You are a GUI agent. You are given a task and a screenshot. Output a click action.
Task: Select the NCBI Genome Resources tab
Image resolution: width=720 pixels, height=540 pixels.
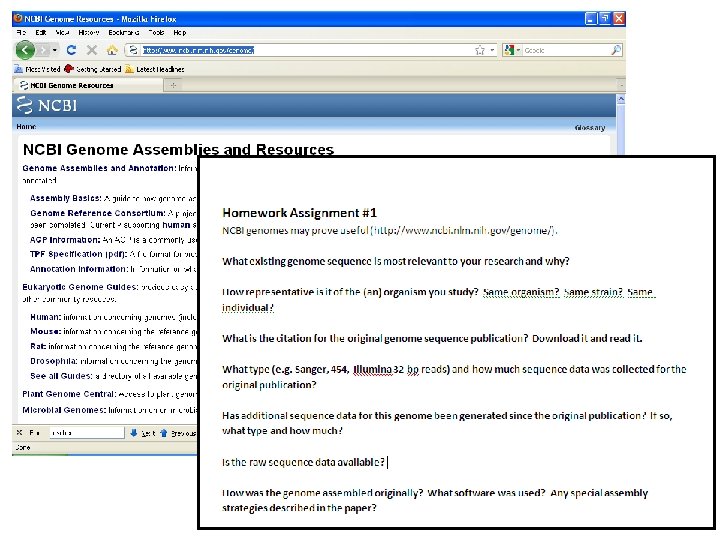[x=88, y=85]
